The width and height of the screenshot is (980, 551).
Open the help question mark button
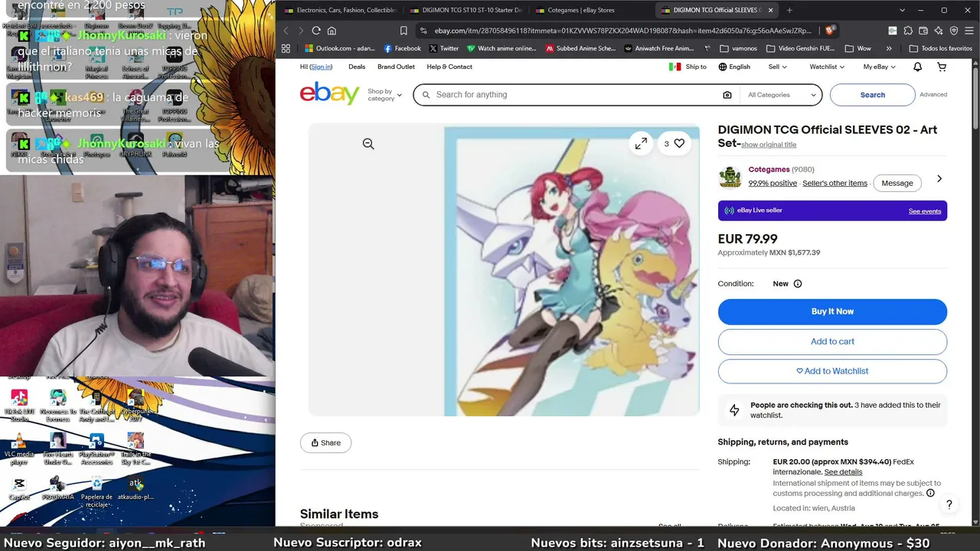coord(949,504)
